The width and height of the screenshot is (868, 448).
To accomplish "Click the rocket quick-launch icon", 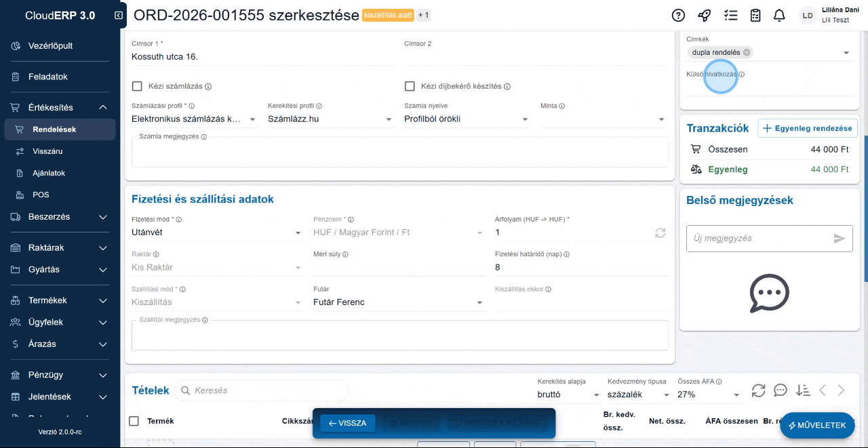I will [x=704, y=15].
